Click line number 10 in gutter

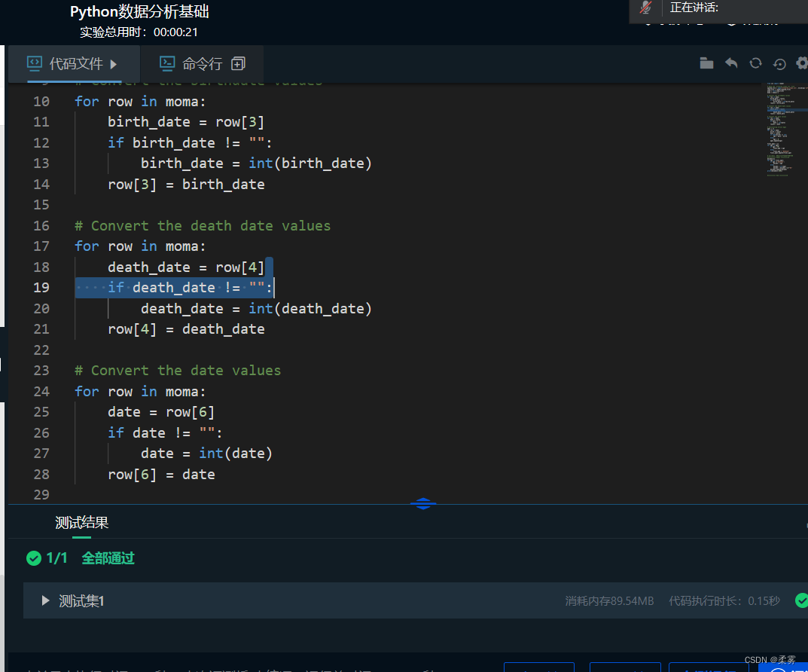[x=41, y=102]
